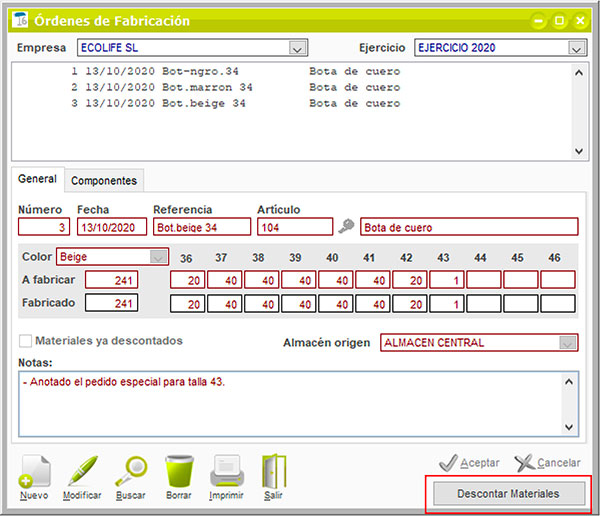This screenshot has width=600, height=516.
Task: Click Fabricado field for size 42
Action: click(410, 304)
